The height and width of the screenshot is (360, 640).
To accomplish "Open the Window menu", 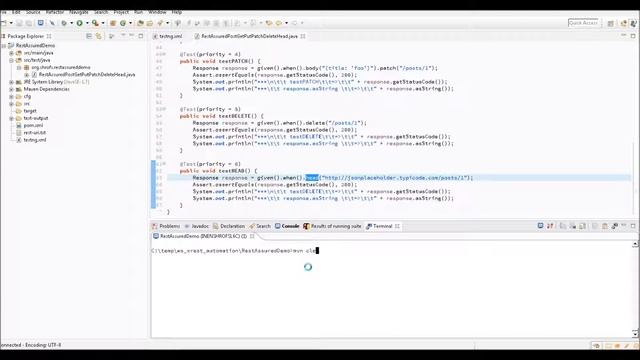I will (x=157, y=12).
